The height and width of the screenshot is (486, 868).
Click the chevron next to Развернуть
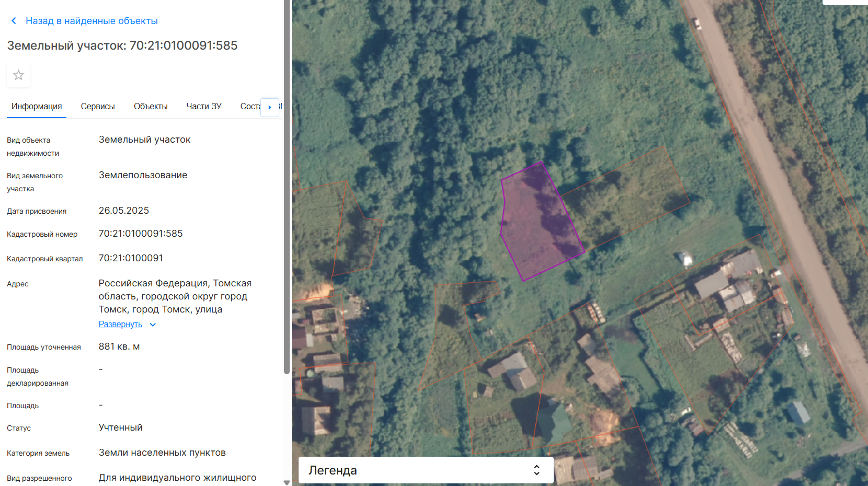pyautogui.click(x=153, y=325)
